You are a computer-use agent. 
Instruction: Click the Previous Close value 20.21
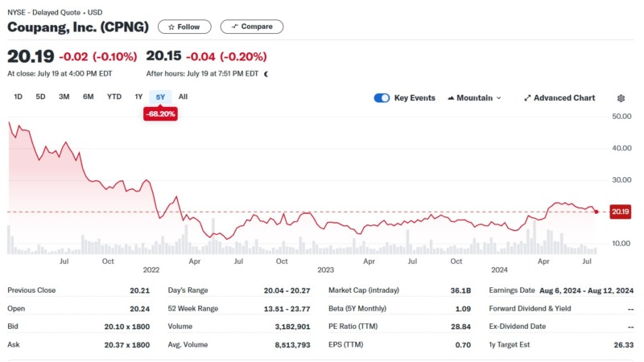139,290
